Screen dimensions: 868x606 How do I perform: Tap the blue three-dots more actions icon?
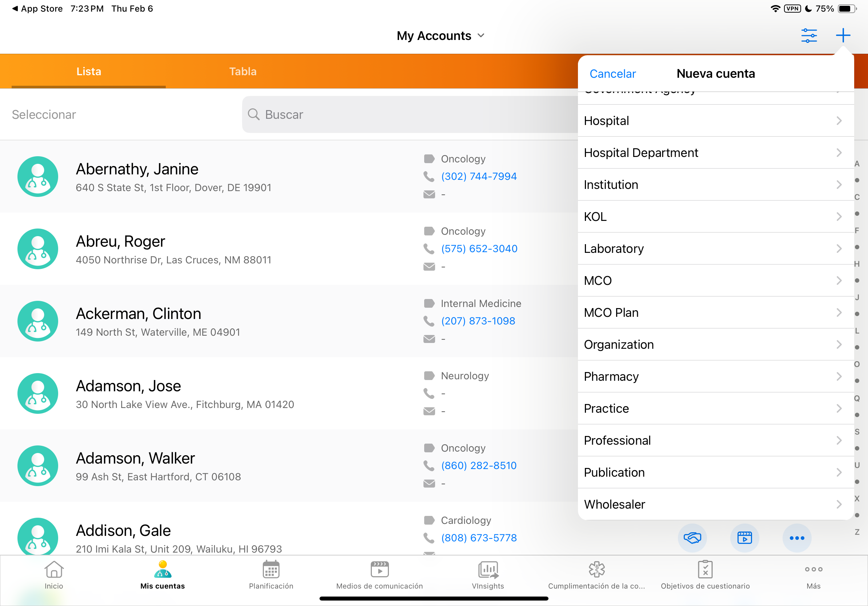point(796,538)
